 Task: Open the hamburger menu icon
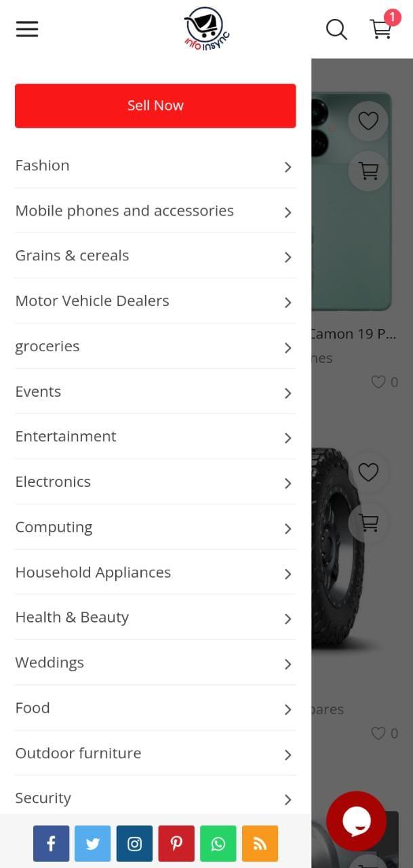(x=27, y=28)
